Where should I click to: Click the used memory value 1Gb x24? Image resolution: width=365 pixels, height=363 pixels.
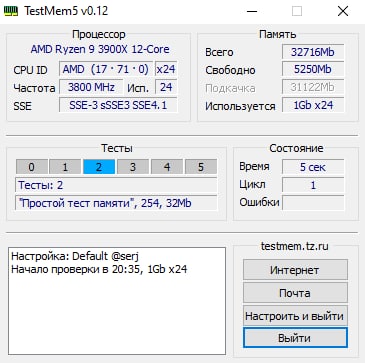(313, 105)
